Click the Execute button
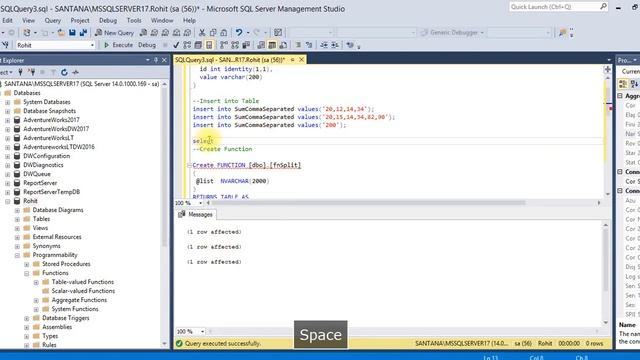This screenshot has height=360, width=640. coord(118,45)
